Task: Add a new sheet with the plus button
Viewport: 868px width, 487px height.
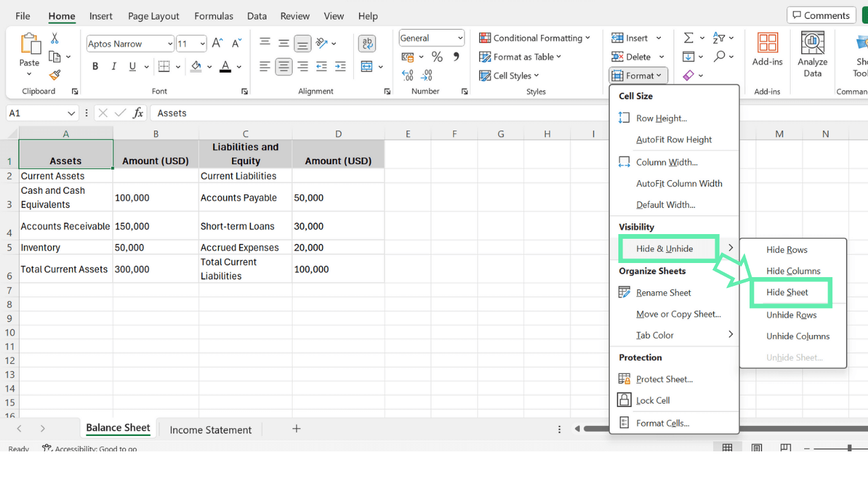Action: click(x=295, y=429)
